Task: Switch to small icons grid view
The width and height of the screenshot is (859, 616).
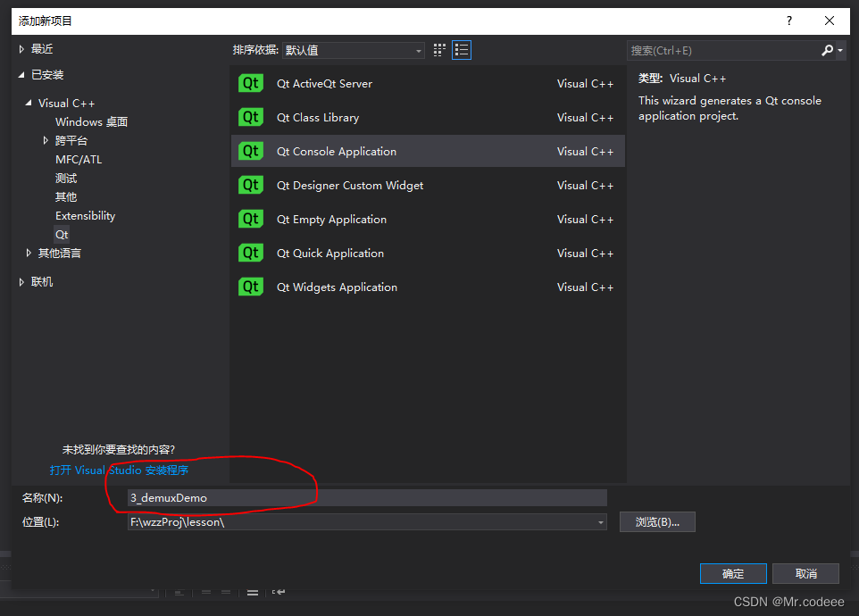Action: point(439,50)
